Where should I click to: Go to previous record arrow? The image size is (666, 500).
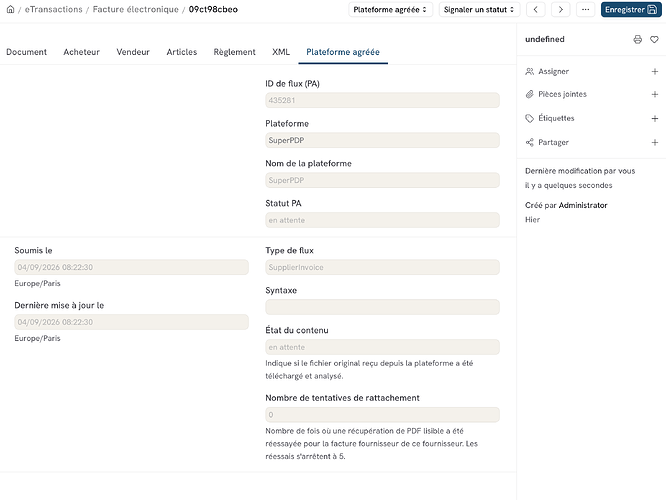tap(536, 9)
